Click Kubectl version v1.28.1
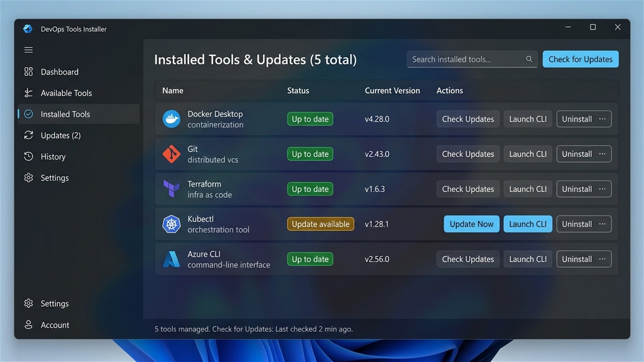644x362 pixels. 377,224
